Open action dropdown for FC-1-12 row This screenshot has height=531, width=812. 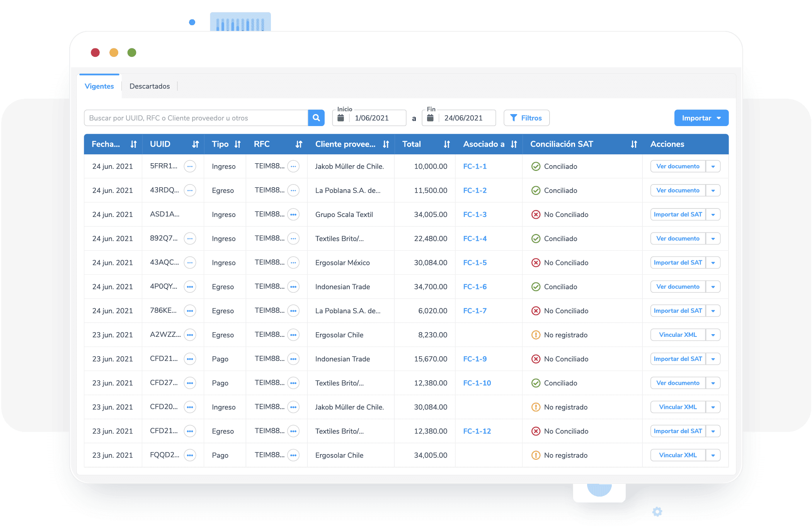tap(713, 431)
